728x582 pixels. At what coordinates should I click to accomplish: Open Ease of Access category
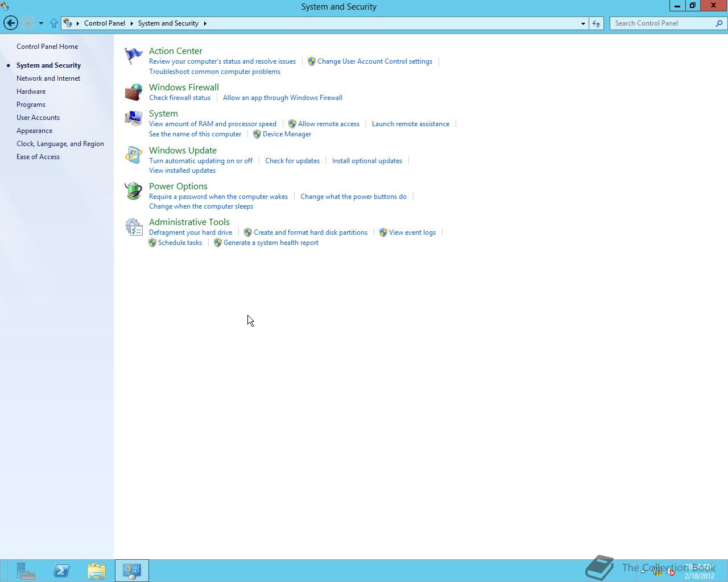point(38,157)
